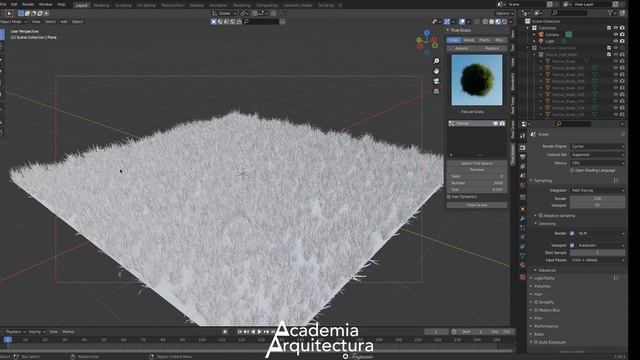Toggle Collection exclude checkbox in outliner
This screenshot has height=360, width=640.
(x=609, y=28)
